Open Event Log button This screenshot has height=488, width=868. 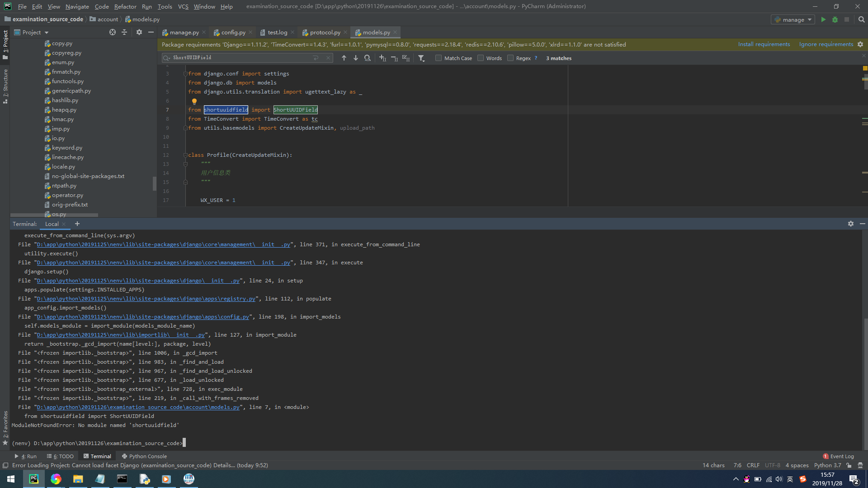click(x=838, y=456)
